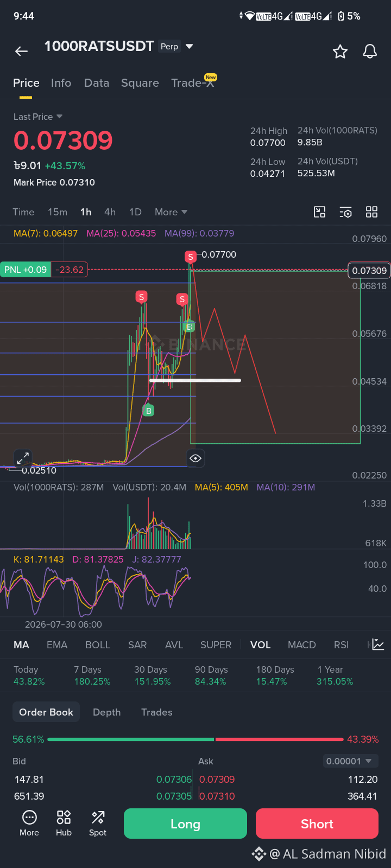Add 1000RATSUSDT to favorites star
This screenshot has height=868, width=391.
[x=340, y=52]
